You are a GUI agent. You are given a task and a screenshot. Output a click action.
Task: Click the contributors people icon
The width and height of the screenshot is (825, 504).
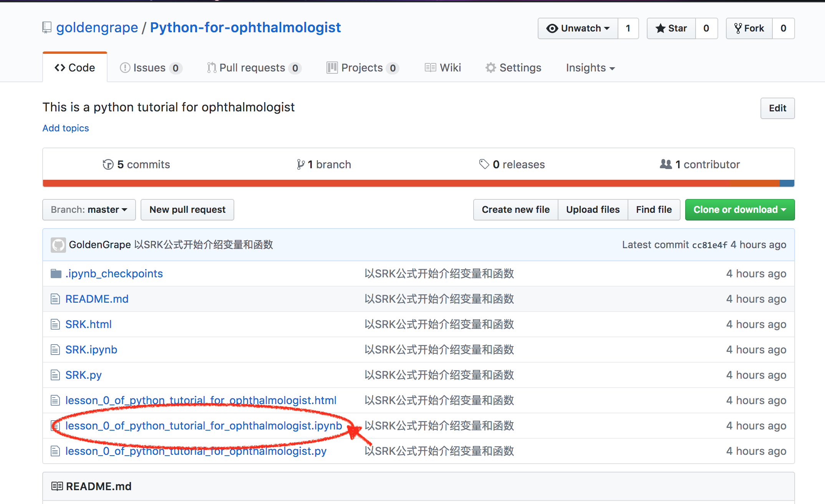(x=666, y=164)
